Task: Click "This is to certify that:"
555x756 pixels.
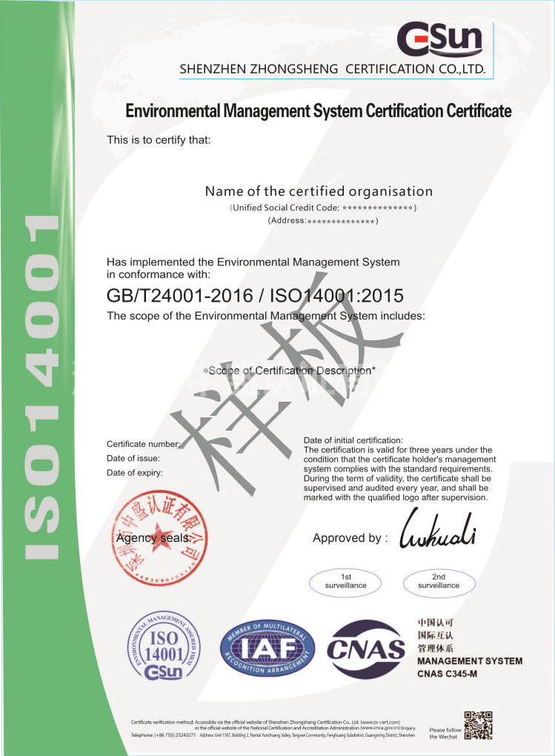Action: pos(159,140)
